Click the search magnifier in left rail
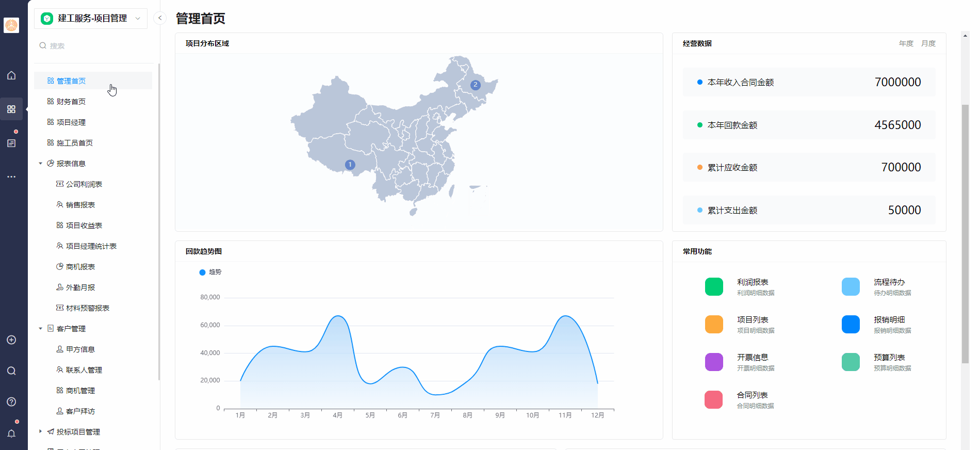This screenshot has width=980, height=450. [x=11, y=371]
